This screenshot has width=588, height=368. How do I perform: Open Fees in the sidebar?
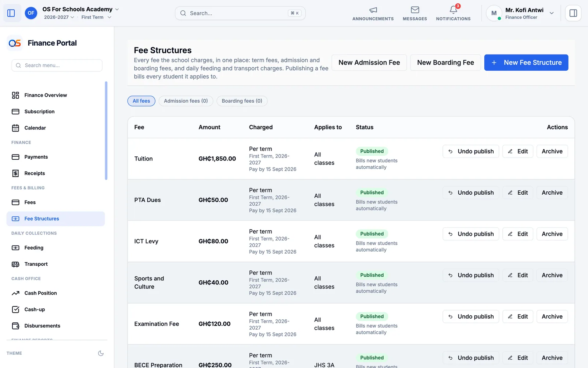(x=55, y=202)
